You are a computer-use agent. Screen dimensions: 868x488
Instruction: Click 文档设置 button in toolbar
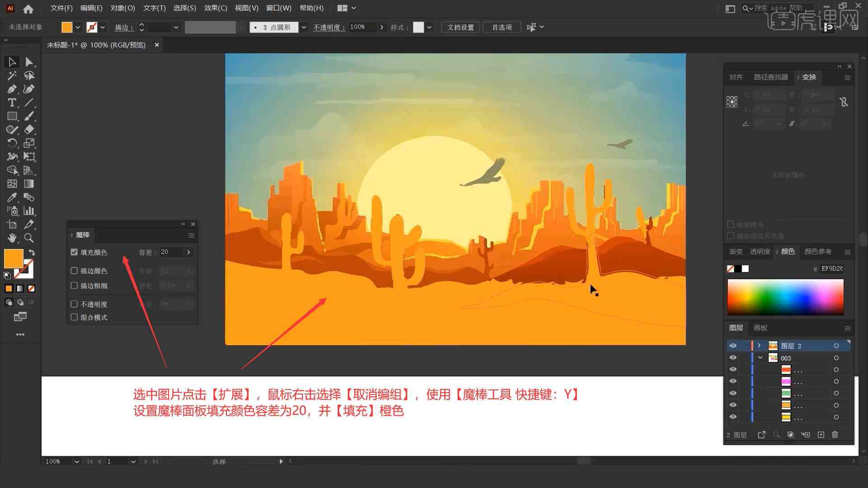tap(463, 27)
